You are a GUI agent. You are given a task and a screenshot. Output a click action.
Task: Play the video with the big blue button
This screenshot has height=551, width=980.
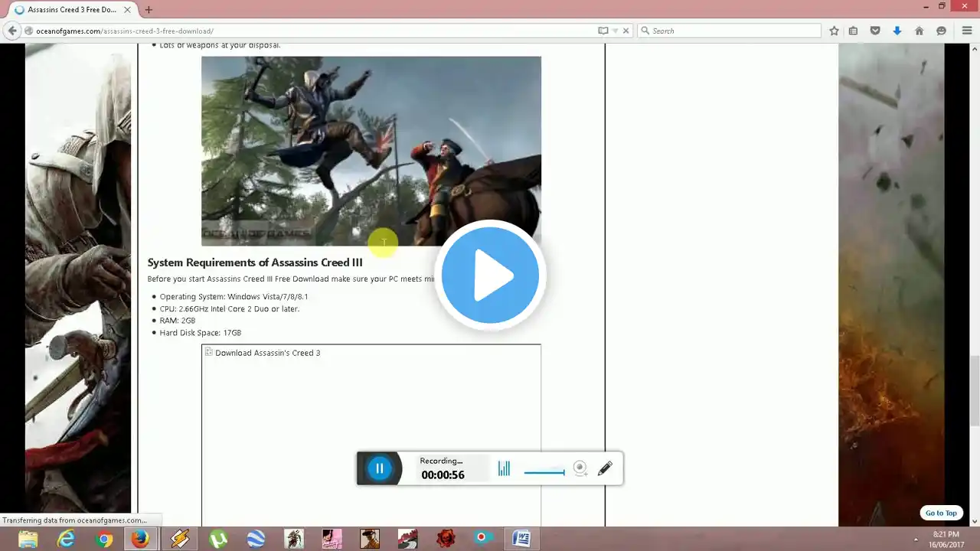click(490, 275)
